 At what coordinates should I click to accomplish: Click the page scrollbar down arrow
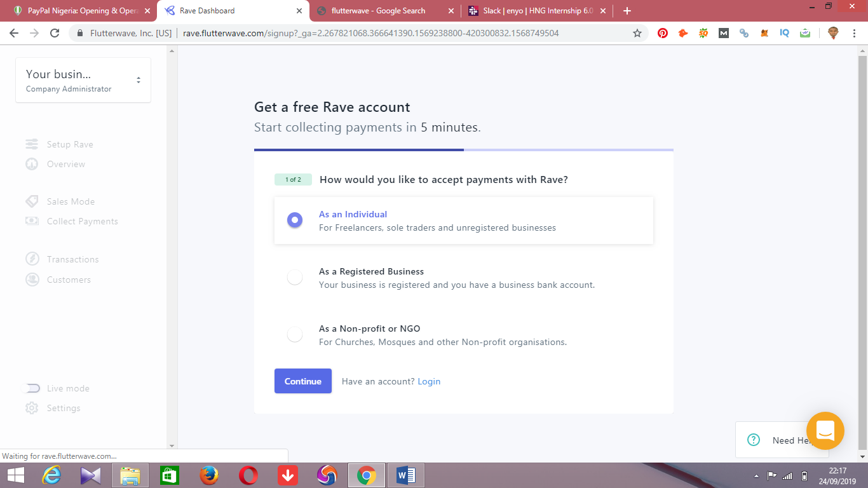point(862,456)
